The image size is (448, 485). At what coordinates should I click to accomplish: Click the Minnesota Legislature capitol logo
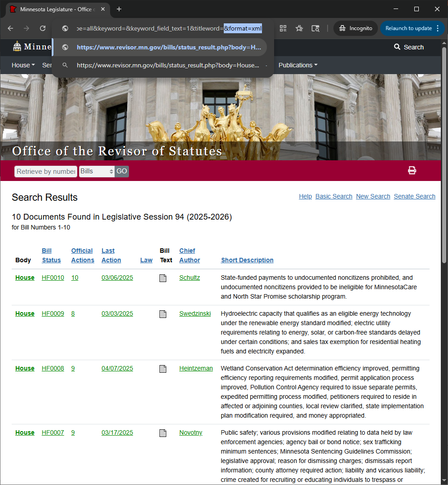point(17,47)
